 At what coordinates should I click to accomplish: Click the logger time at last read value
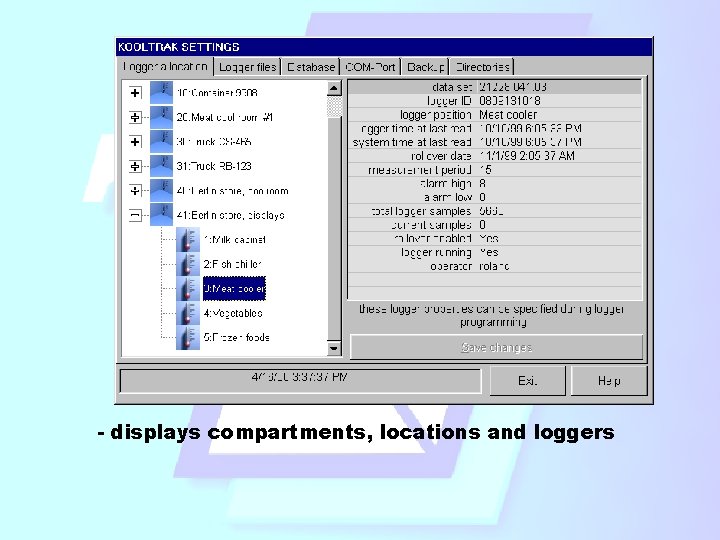point(530,128)
